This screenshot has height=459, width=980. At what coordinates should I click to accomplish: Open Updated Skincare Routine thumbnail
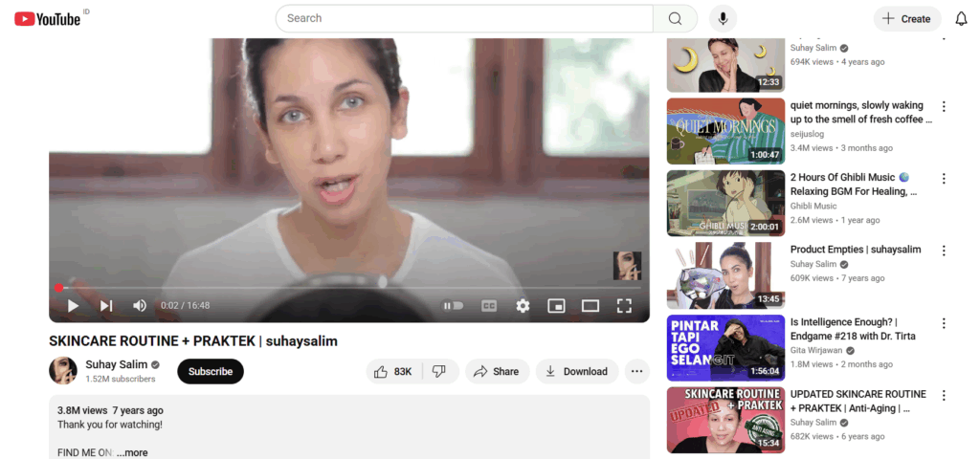point(725,421)
